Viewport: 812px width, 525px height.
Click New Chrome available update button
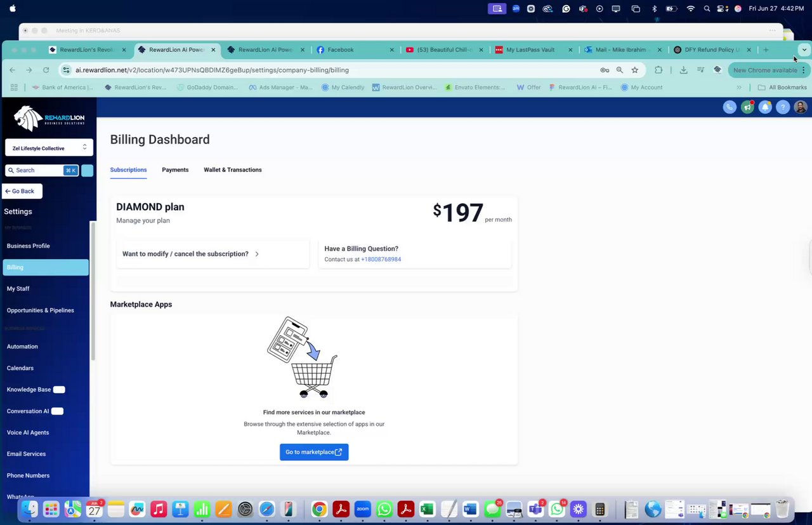[x=764, y=70]
